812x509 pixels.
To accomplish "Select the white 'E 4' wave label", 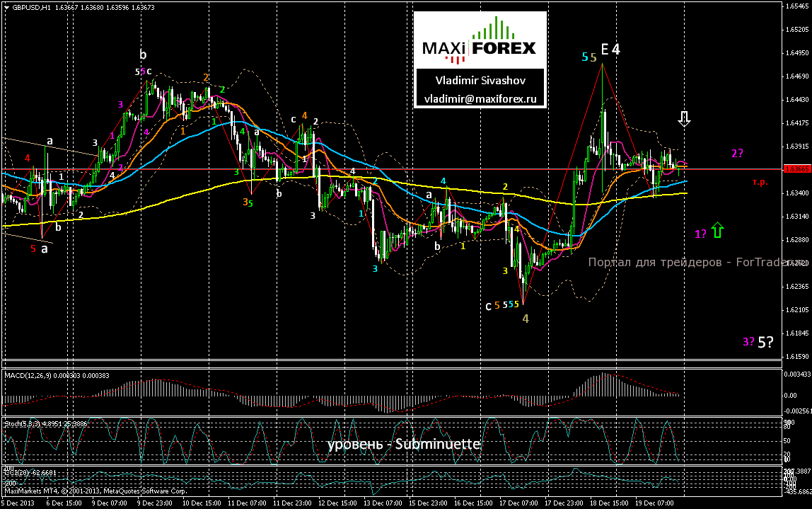I will point(610,50).
